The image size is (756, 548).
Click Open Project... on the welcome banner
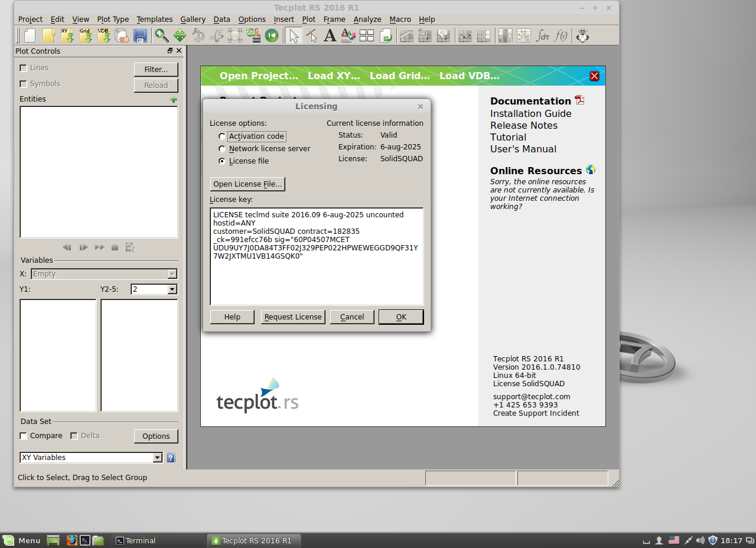tap(259, 76)
